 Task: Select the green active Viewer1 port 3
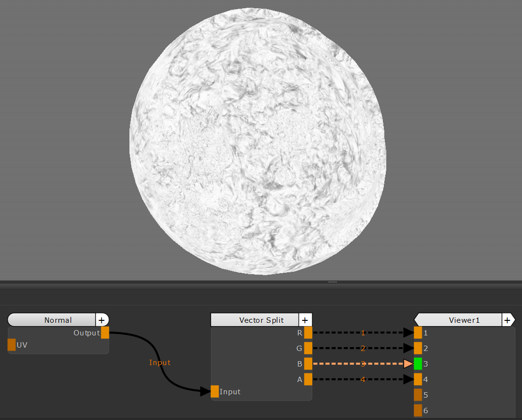[x=418, y=364]
